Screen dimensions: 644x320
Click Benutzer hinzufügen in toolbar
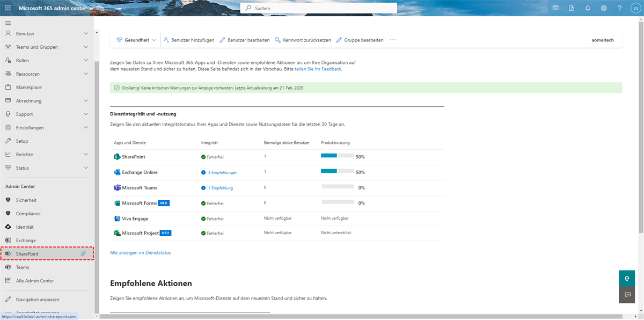point(189,40)
